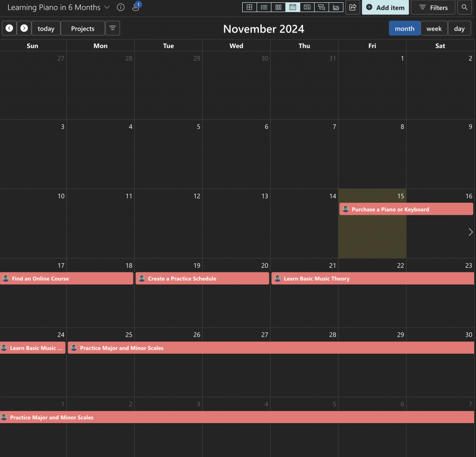Switch to week view
Image resolution: width=476 pixels, height=457 pixels.
coord(434,28)
